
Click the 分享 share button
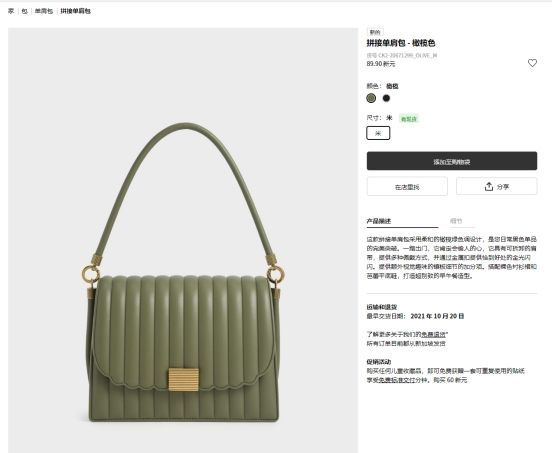coord(497,186)
